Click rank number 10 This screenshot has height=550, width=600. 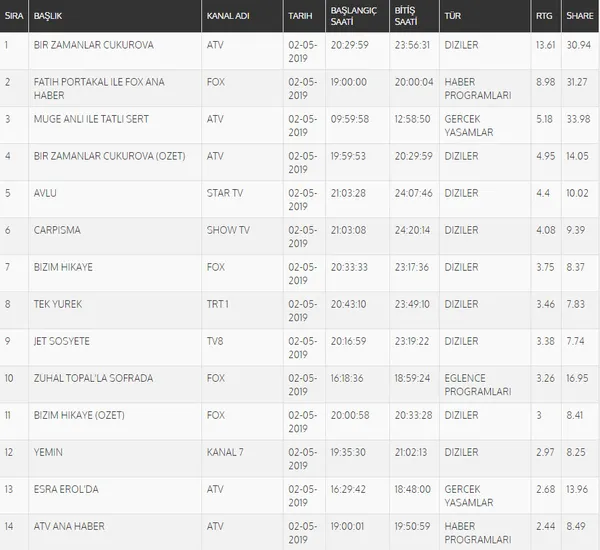(9, 378)
